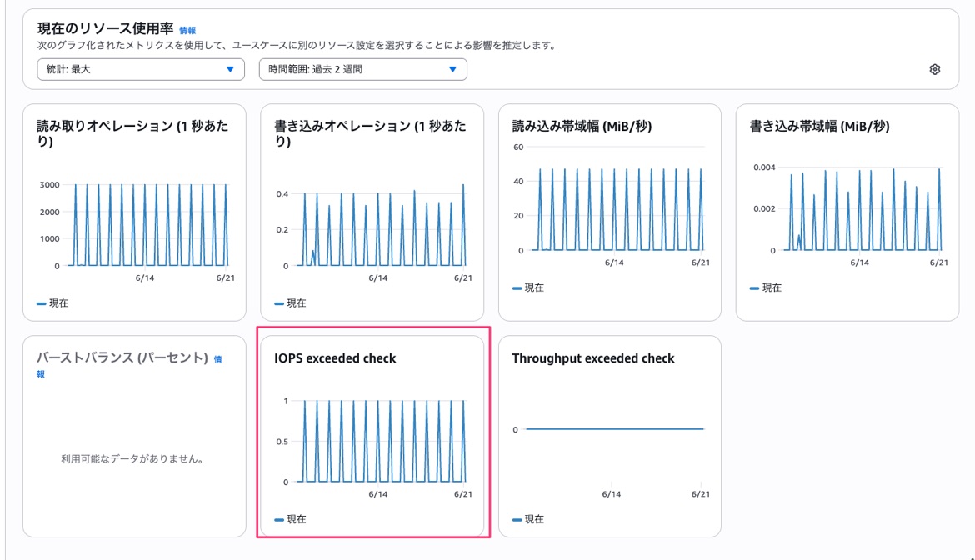Select the バーストバランス (パーセント) title

click(122, 358)
